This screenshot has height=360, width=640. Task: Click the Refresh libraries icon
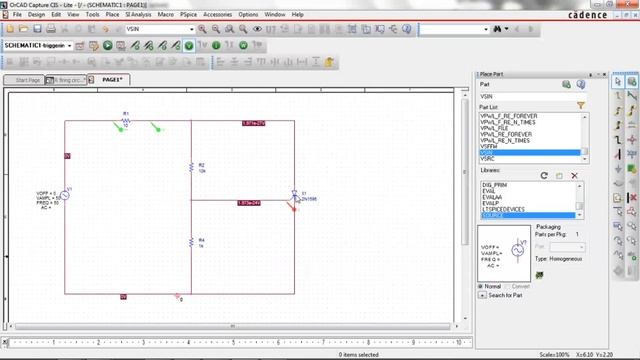(544, 176)
